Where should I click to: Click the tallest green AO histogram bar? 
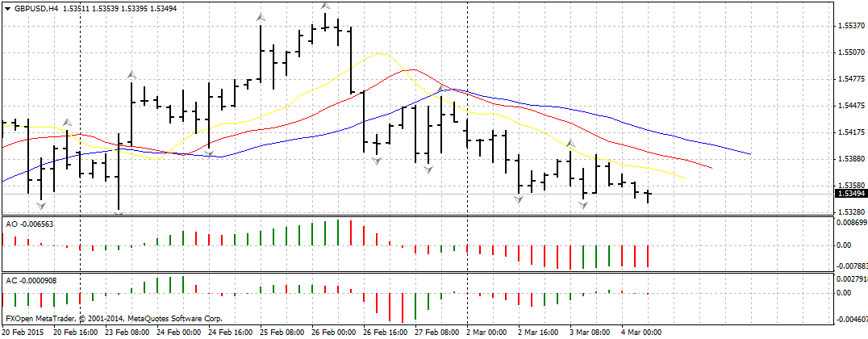(337, 232)
